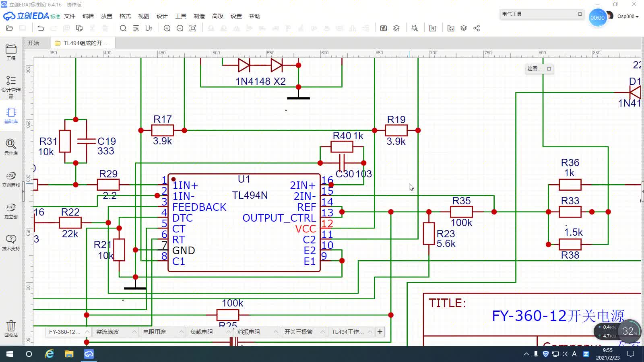Open the Qsp000 user dropdown
644x362 pixels.
pyautogui.click(x=628, y=16)
